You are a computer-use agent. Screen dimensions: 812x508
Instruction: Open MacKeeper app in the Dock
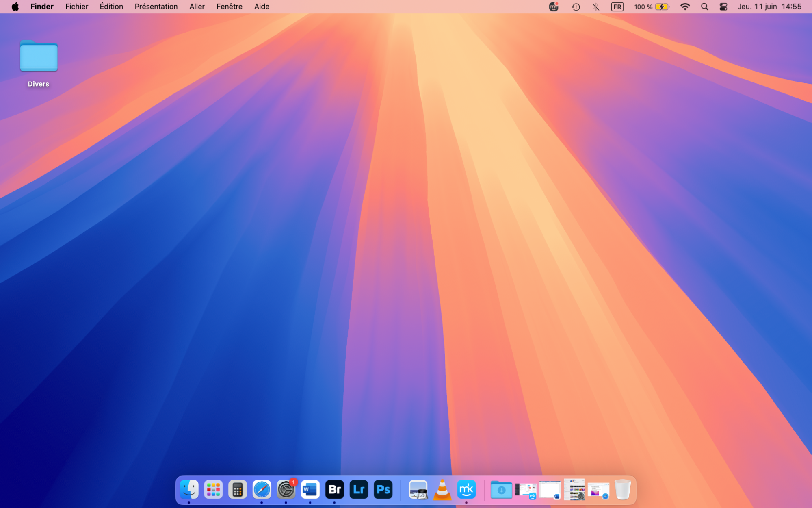[466, 490]
